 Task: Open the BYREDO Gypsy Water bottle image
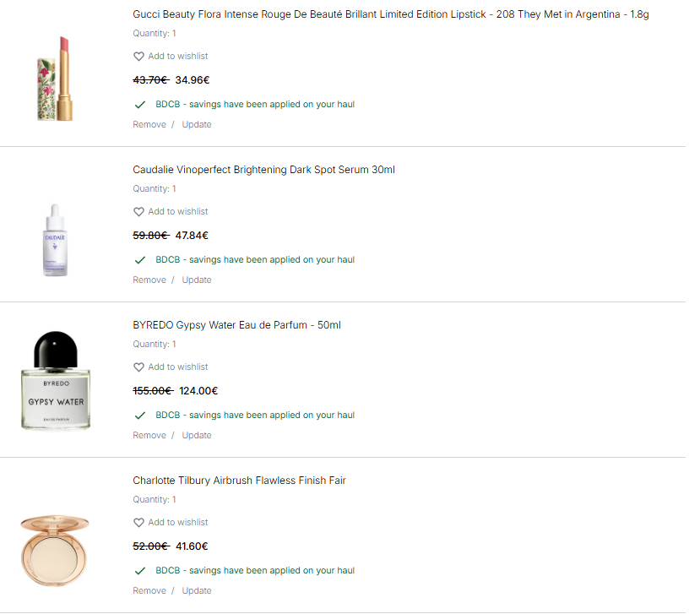point(56,380)
